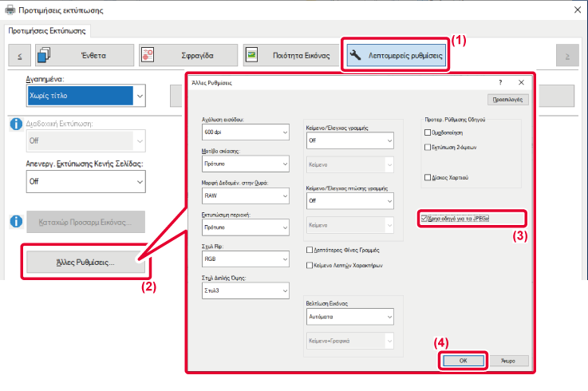The image size is (588, 391).
Task: Click info icon beside Διαδοχική Εκτύπωση
Action: 14,124
